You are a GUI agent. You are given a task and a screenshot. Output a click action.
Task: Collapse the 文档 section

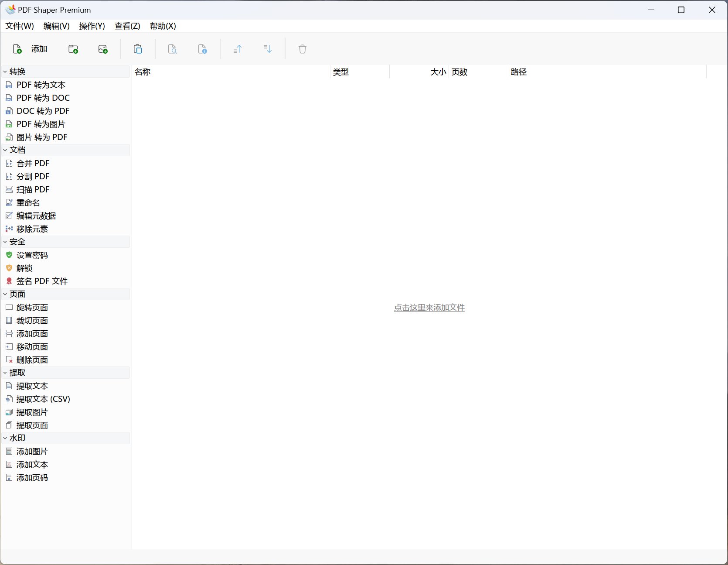[x=5, y=150]
